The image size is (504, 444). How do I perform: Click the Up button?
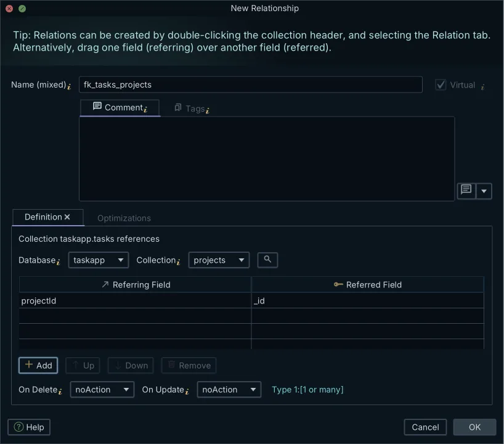(x=83, y=366)
